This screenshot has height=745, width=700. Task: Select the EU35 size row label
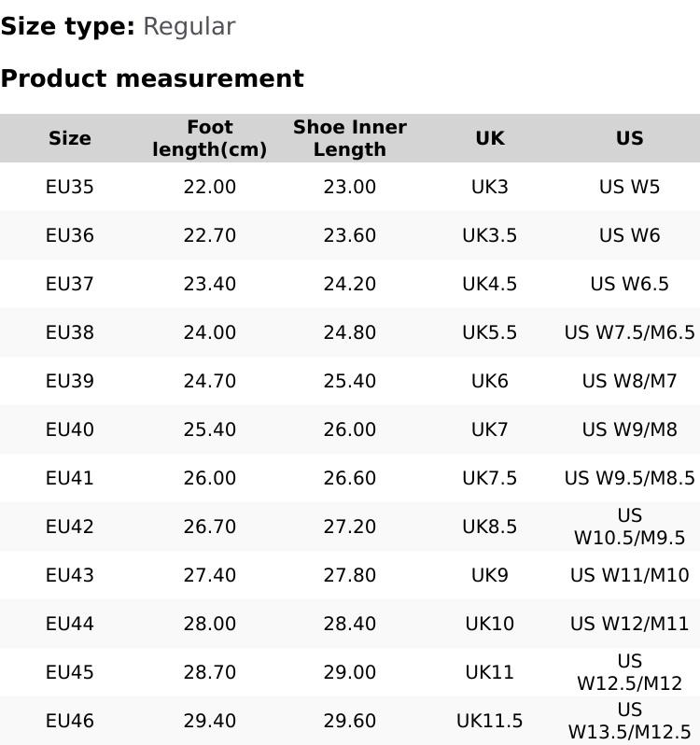pos(70,187)
